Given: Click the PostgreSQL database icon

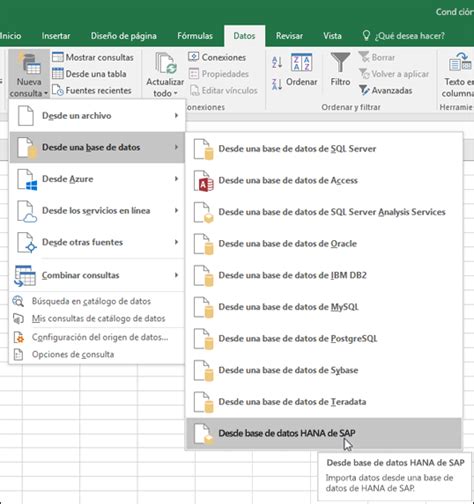Looking at the screenshot, I should [204, 339].
